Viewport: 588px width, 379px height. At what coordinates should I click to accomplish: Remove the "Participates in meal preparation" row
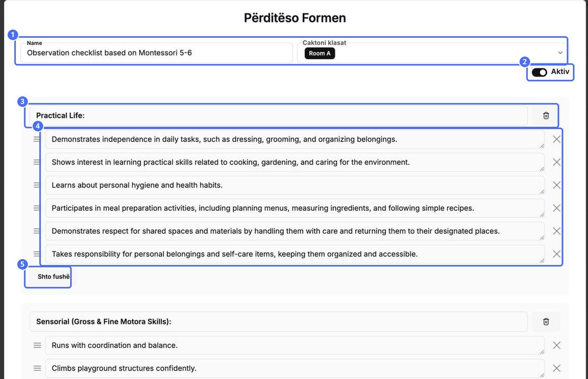point(557,208)
